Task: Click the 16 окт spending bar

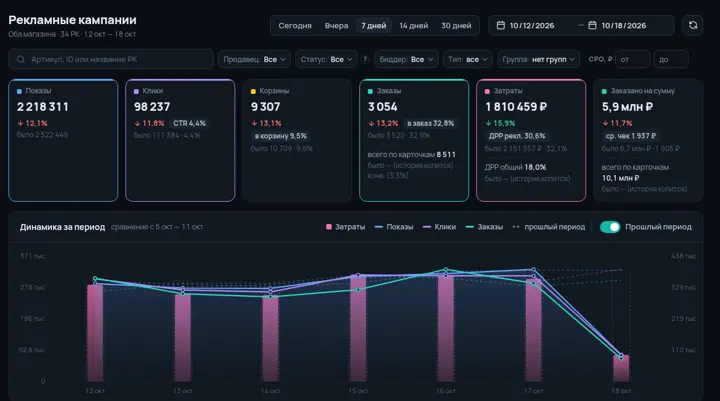Action: point(446,328)
